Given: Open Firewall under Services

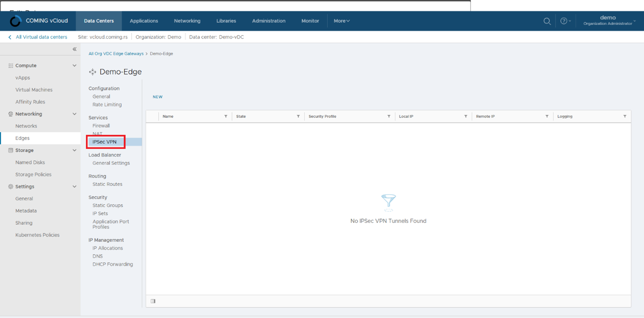Looking at the screenshot, I should pos(101,125).
